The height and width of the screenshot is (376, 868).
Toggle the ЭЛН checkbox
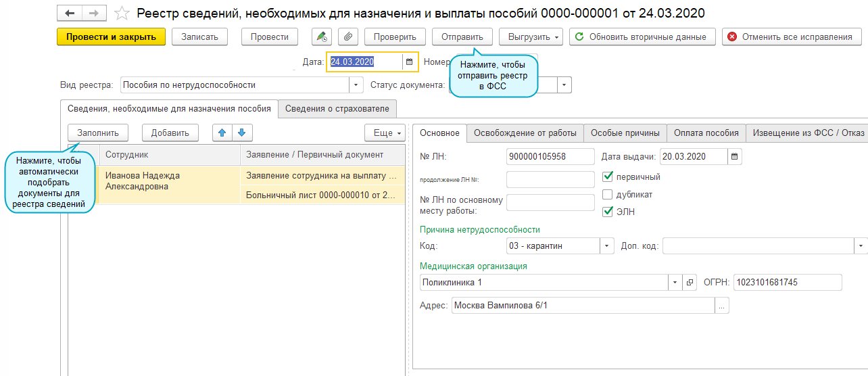pyautogui.click(x=607, y=212)
